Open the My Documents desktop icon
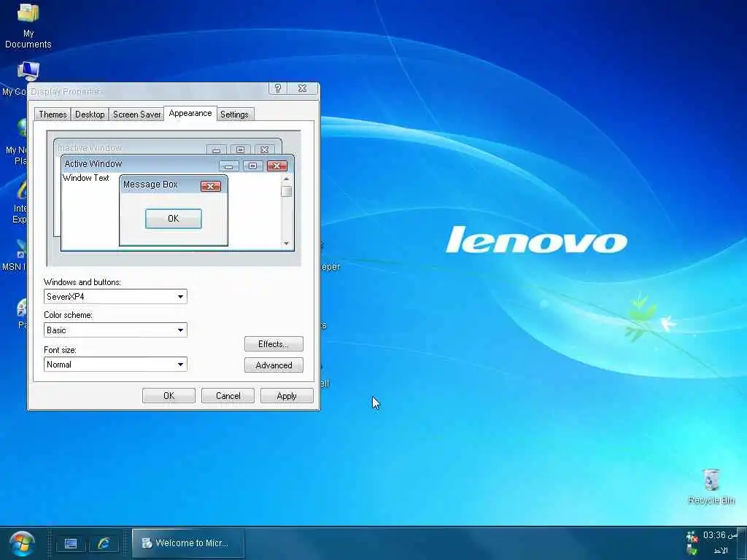 click(x=28, y=25)
